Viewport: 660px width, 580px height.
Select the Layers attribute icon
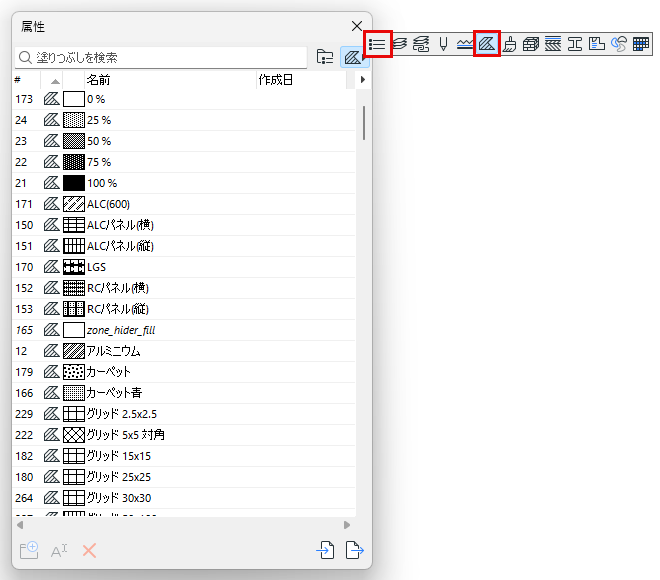400,44
